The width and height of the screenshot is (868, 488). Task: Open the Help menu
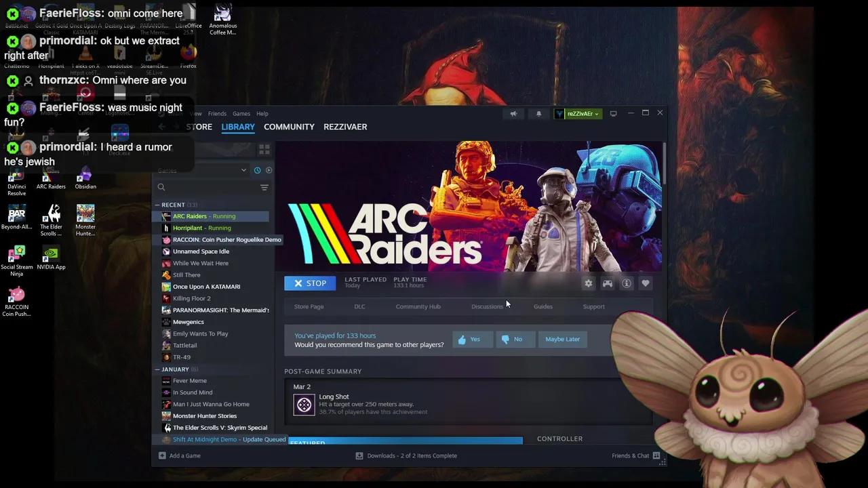tap(262, 114)
